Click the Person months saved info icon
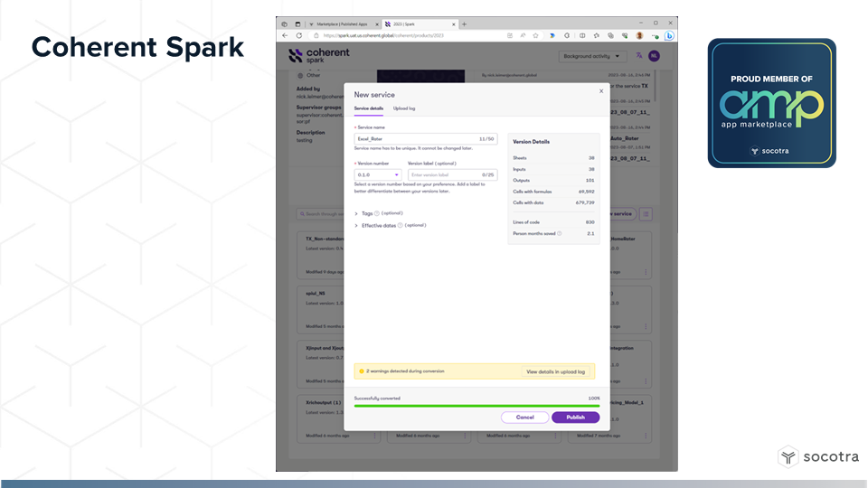 559,233
